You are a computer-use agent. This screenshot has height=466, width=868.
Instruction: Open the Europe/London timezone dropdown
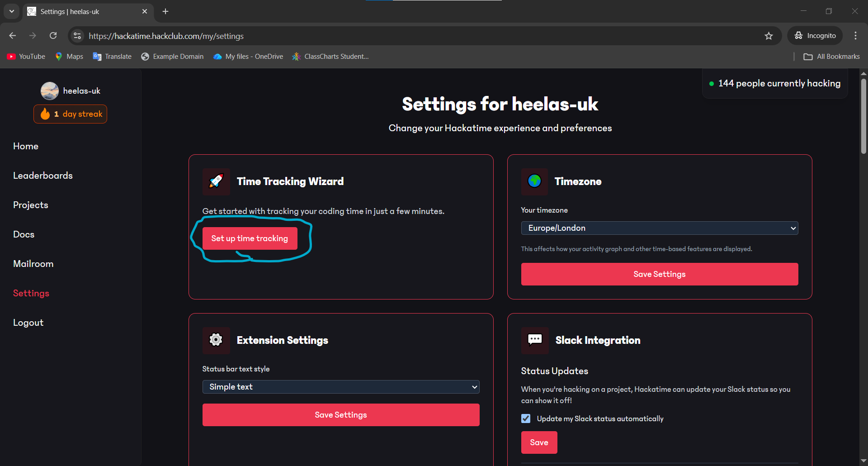[x=659, y=228]
